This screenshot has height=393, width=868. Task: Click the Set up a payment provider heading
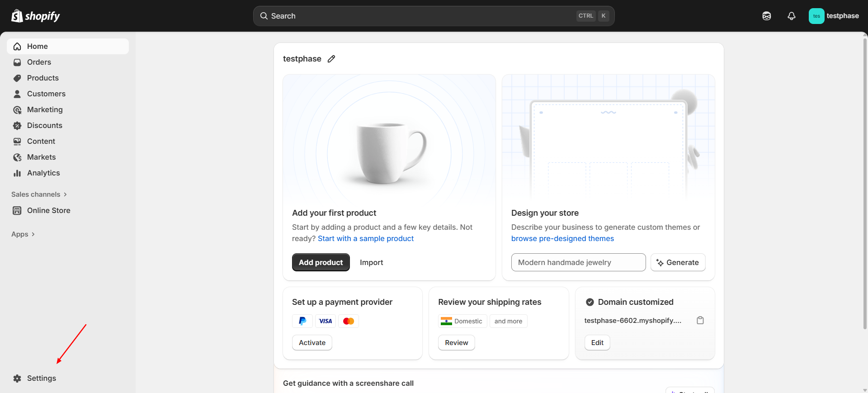tap(342, 302)
